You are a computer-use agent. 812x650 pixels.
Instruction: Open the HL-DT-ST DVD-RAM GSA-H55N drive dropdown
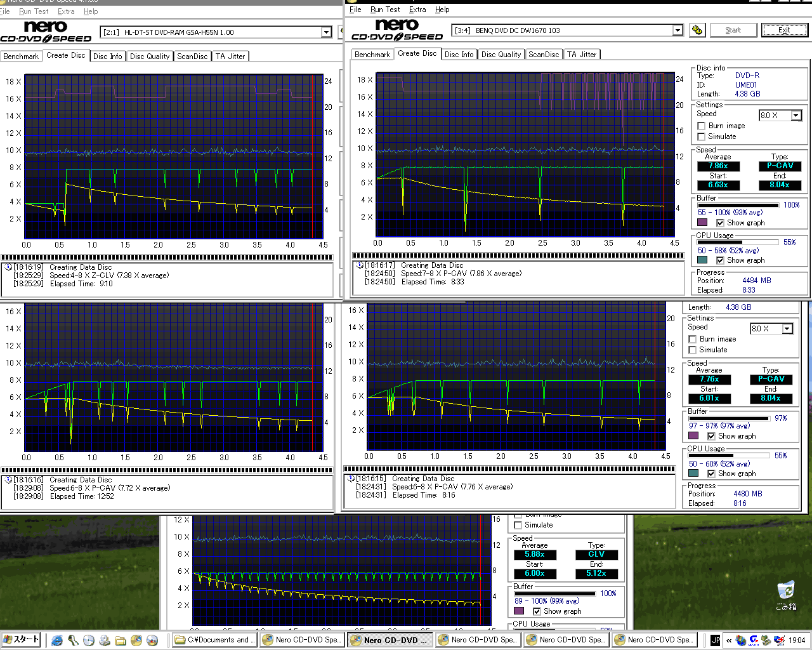point(326,32)
